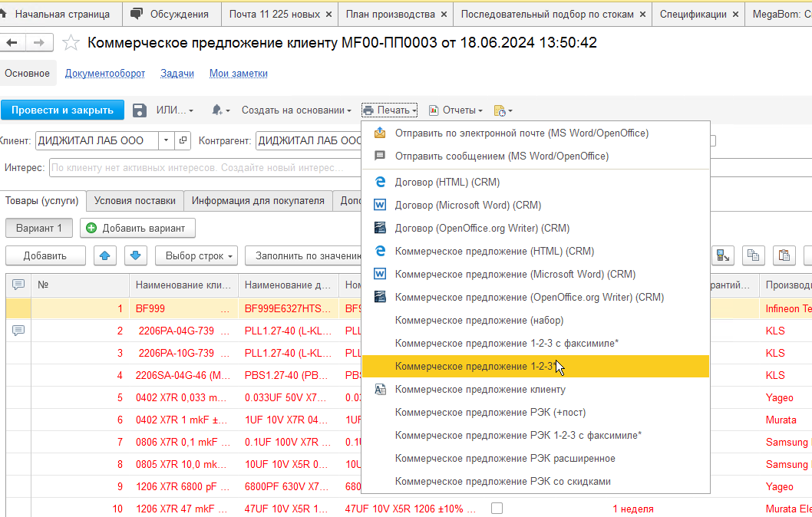Screen dimensions: 812x517
Task: Click the save (floppy disk) icon
Action: pos(139,110)
